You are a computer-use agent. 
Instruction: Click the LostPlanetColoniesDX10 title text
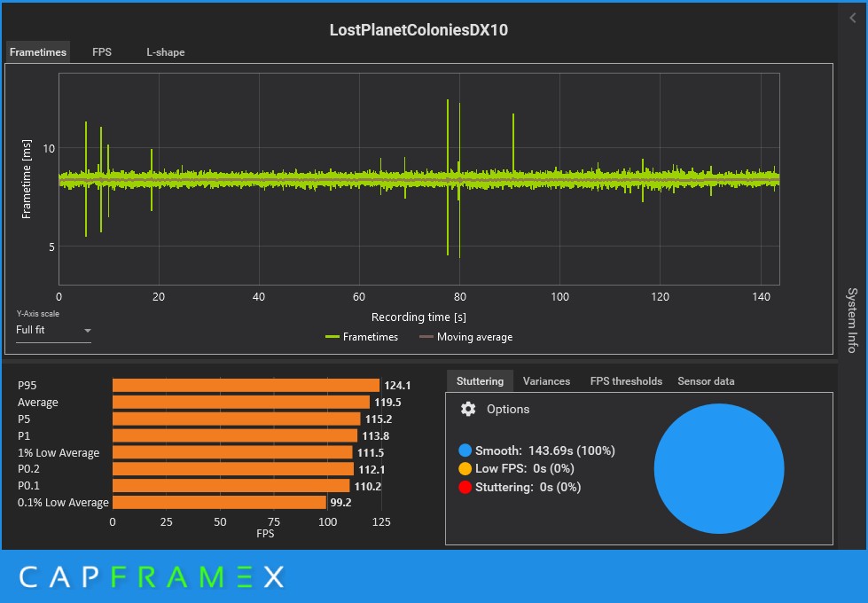click(418, 30)
